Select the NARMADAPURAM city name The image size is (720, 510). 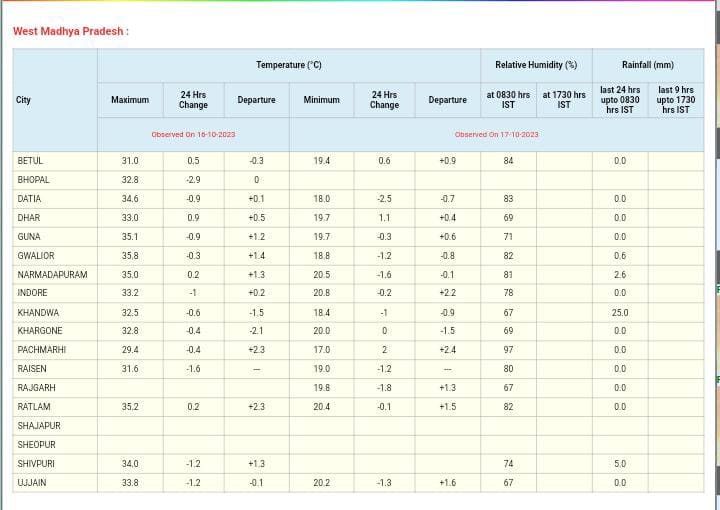pyautogui.click(x=52, y=275)
